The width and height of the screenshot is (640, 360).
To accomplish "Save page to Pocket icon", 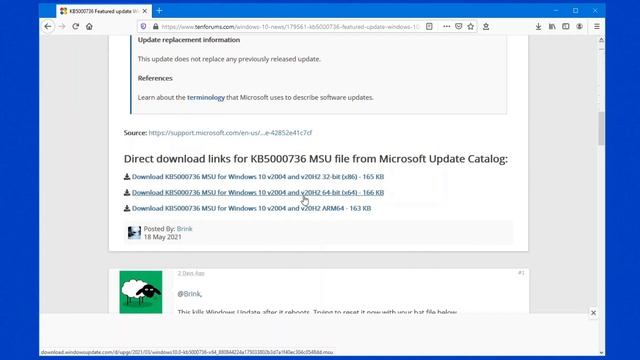I will [458, 27].
